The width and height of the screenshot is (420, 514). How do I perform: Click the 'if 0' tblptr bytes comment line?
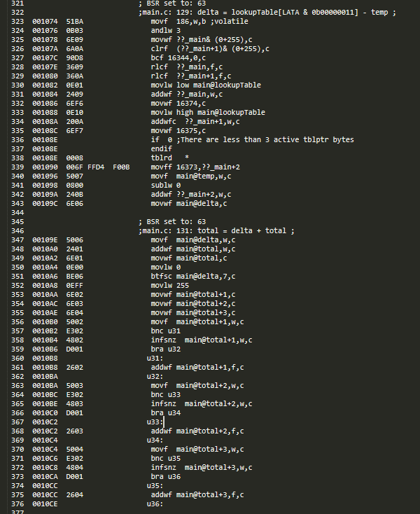coord(252,139)
